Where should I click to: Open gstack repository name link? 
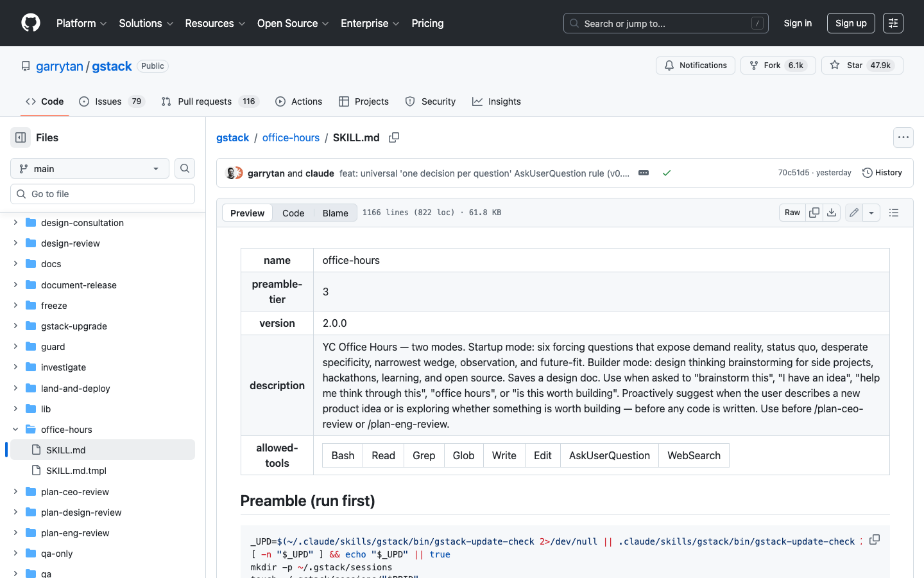pyautogui.click(x=112, y=66)
